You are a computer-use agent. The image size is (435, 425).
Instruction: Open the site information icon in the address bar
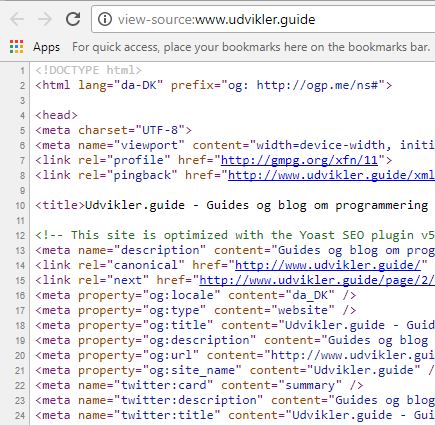(x=105, y=19)
